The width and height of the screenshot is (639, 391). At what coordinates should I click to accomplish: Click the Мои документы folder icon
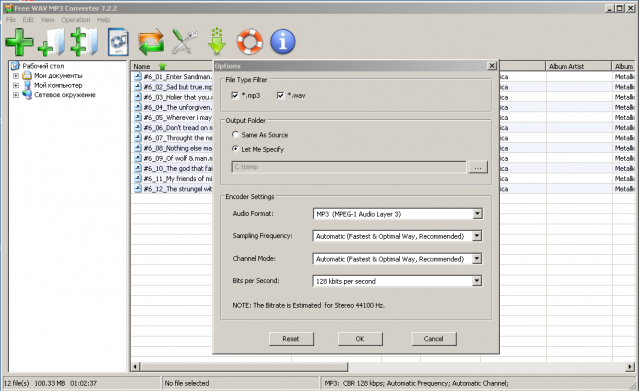pos(27,75)
